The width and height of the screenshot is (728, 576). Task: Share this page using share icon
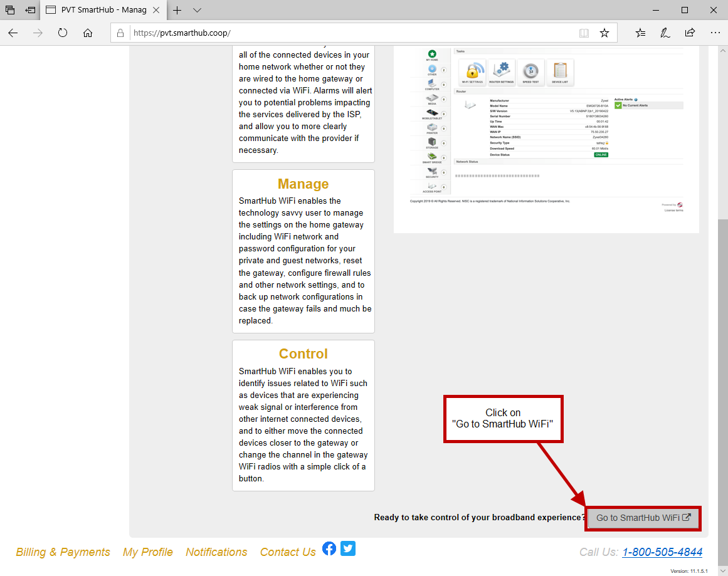coord(690,33)
